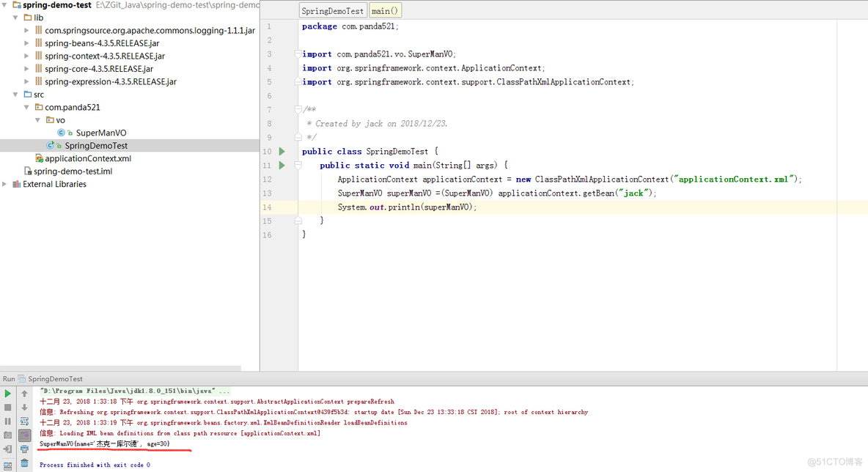Fold the import block at line 3

point(298,54)
